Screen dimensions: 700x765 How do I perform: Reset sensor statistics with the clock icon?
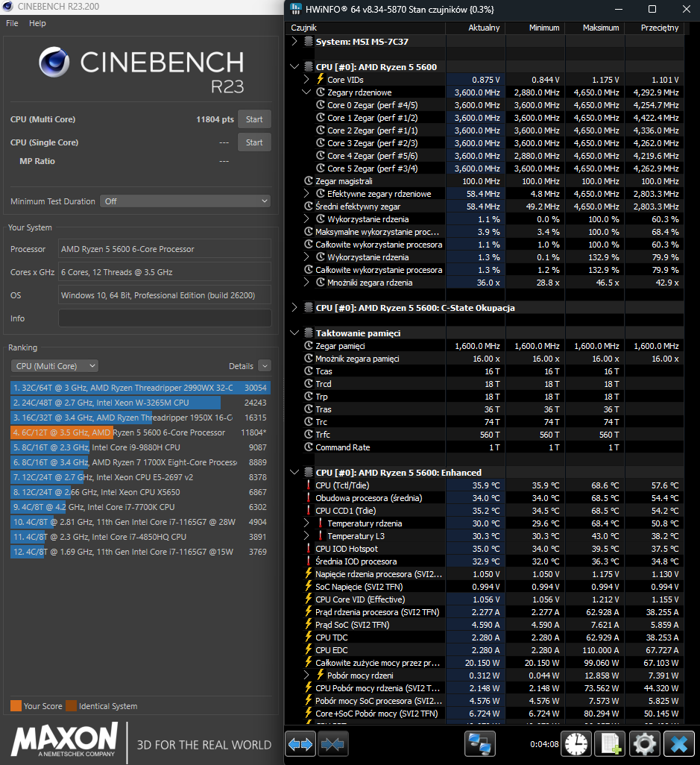[576, 744]
